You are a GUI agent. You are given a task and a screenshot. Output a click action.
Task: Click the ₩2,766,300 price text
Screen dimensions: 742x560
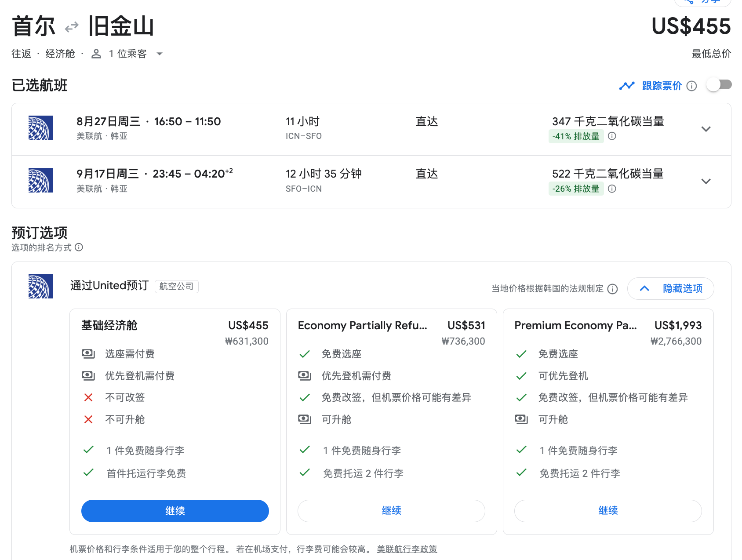tap(676, 342)
